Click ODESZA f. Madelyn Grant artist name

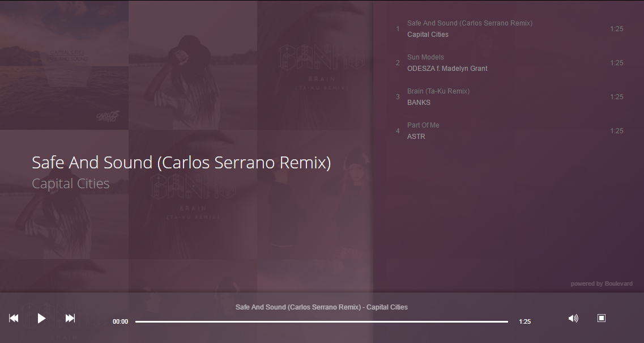[447, 69]
